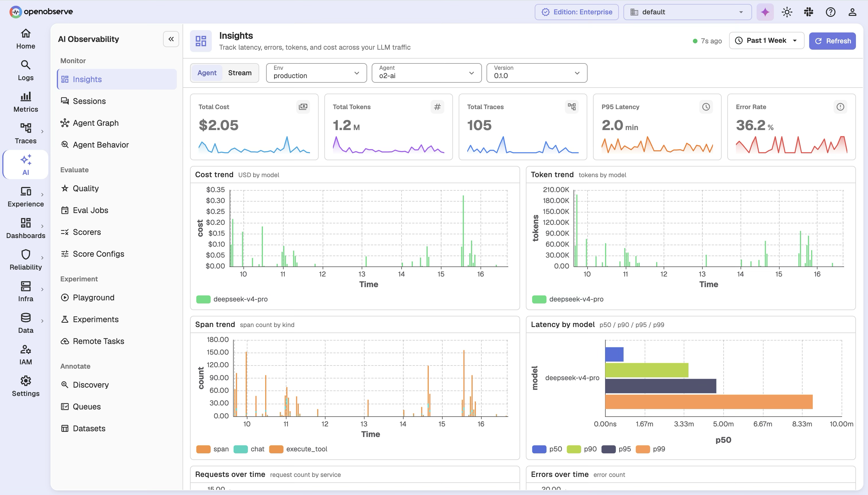The width and height of the screenshot is (868, 495).
Task: Open user profile icon
Action: [x=852, y=12]
